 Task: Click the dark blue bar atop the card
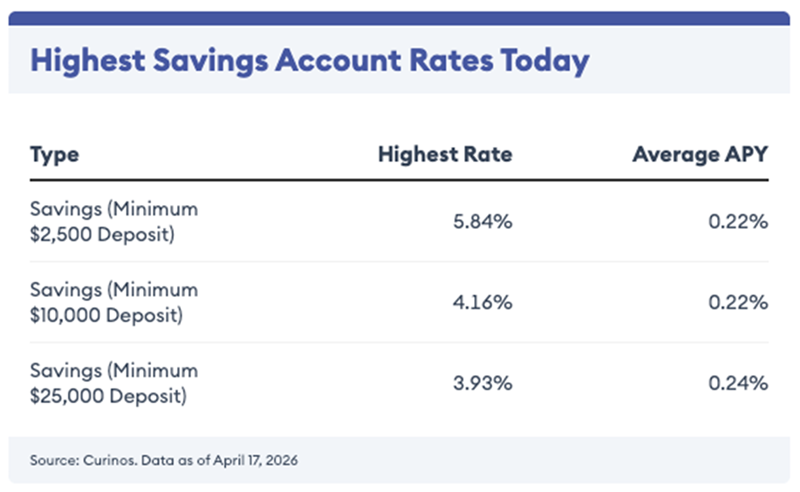400,18
